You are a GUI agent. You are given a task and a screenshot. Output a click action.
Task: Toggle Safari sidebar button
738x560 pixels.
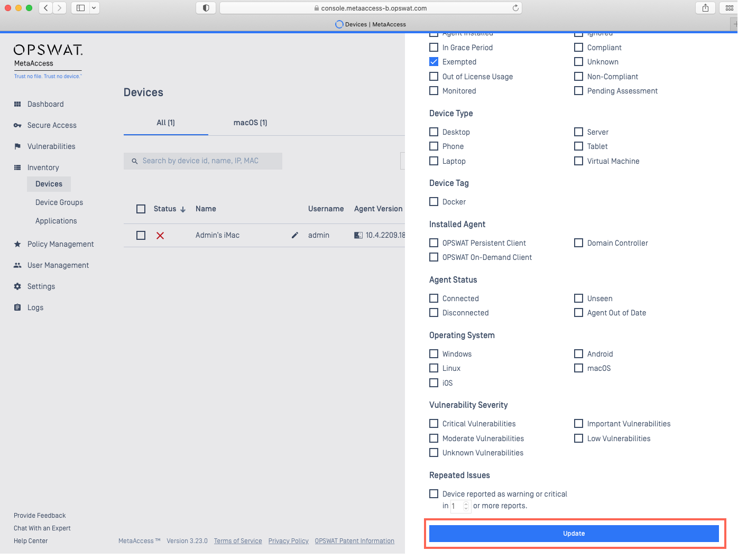(80, 8)
